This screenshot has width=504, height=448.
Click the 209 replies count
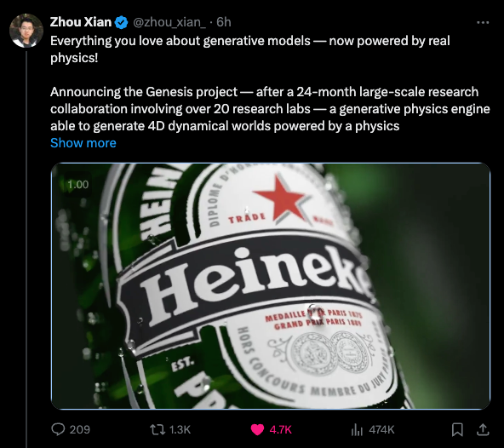pos(80,429)
